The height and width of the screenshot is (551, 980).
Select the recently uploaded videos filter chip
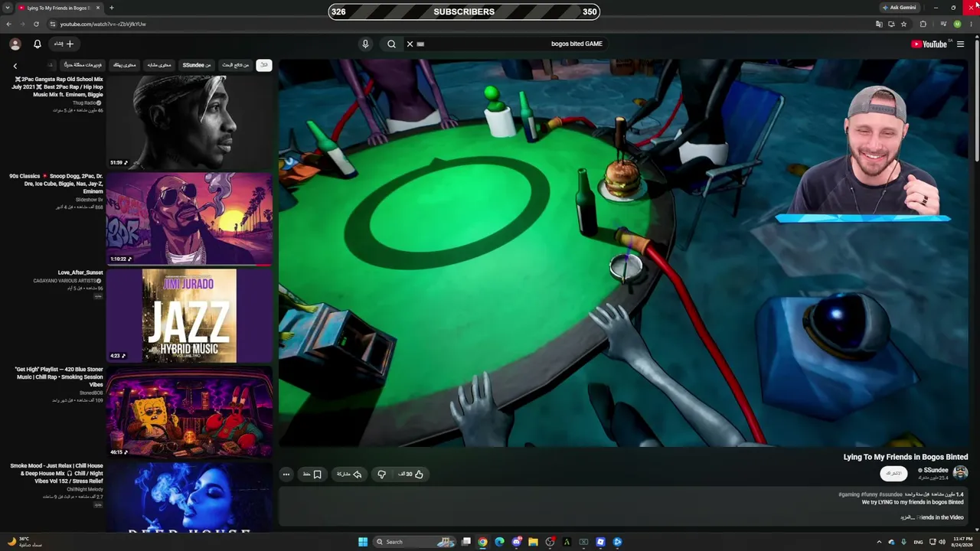click(x=83, y=65)
